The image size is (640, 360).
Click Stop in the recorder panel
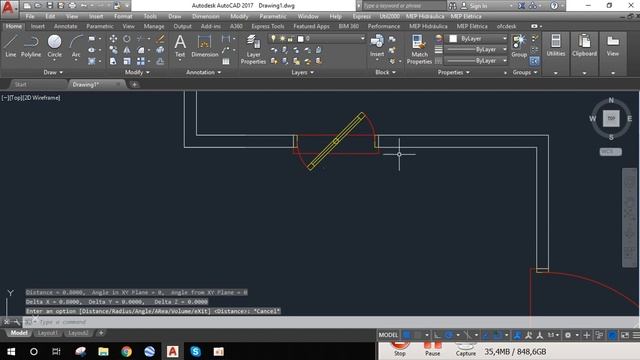click(400, 349)
